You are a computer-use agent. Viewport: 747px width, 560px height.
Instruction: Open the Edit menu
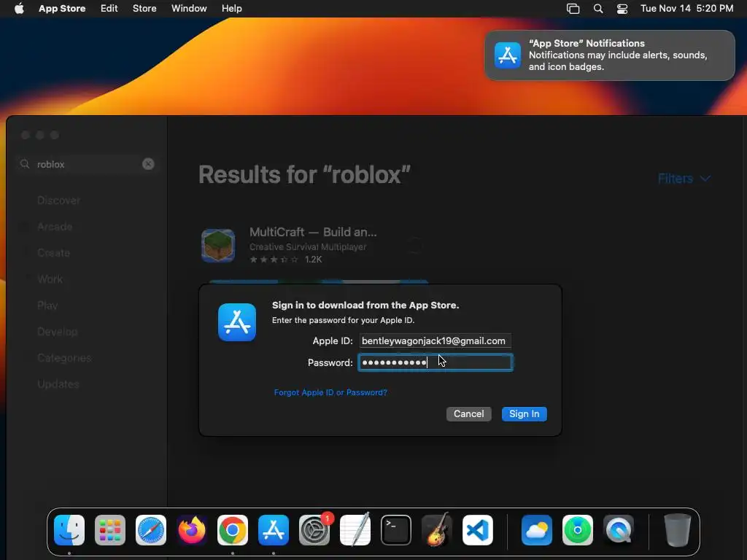coord(109,9)
